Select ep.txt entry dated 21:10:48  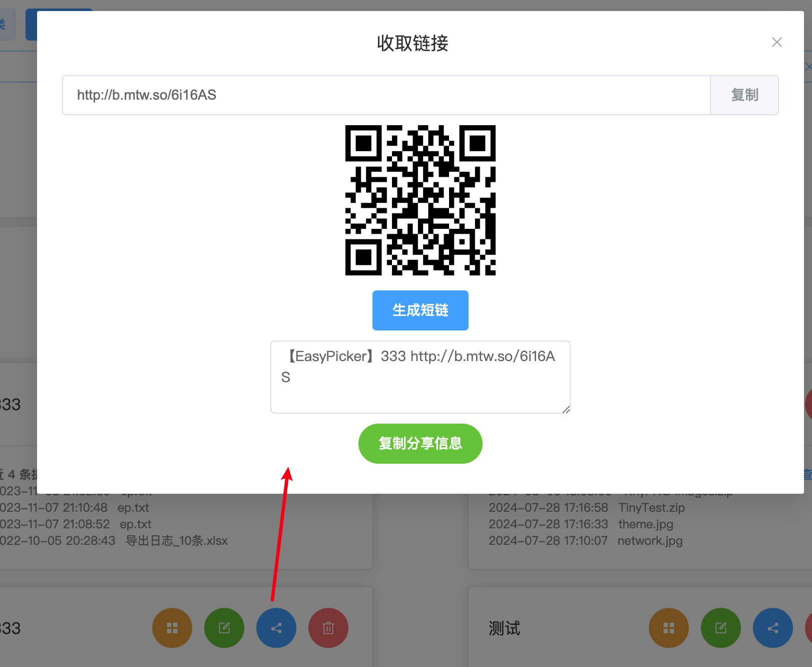pyautogui.click(x=133, y=508)
